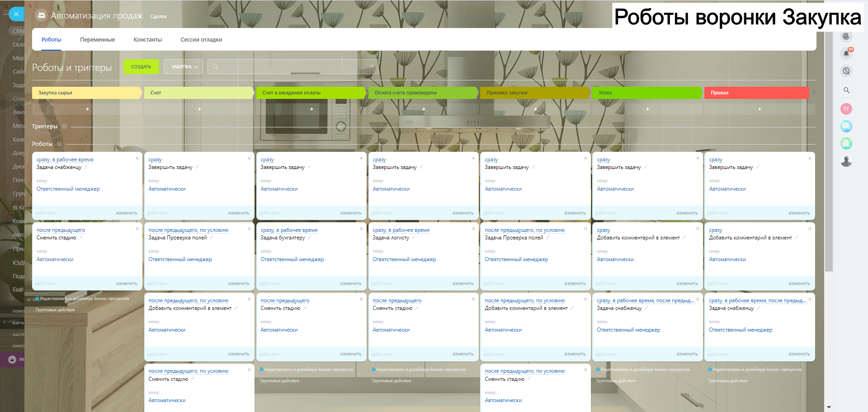868x412 pixels.
Task: Open the Ответственный менеджер link on Задача логисту
Action: [x=404, y=260]
